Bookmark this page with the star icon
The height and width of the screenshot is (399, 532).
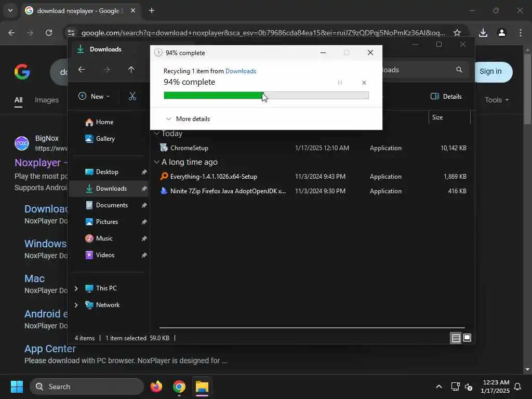(x=457, y=33)
